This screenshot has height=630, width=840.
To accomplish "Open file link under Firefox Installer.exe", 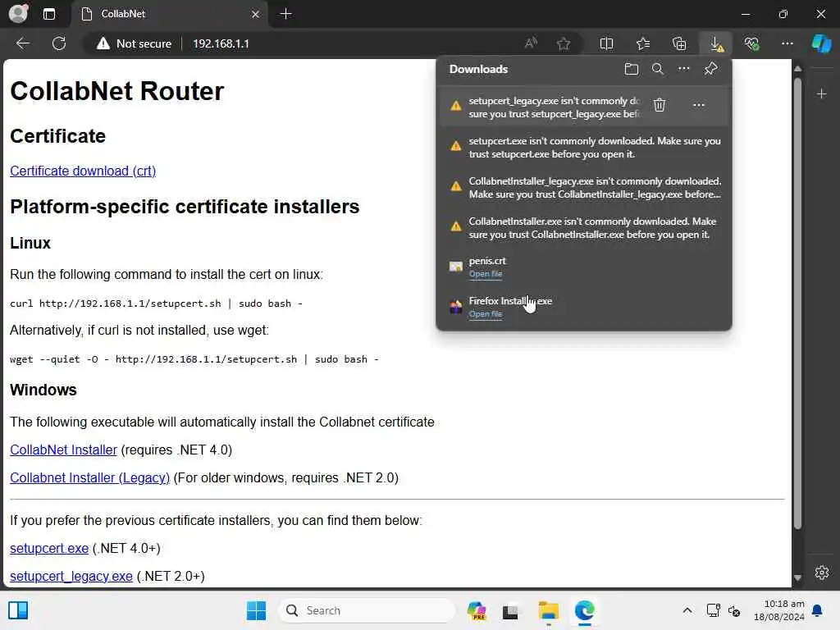I will [x=486, y=314].
